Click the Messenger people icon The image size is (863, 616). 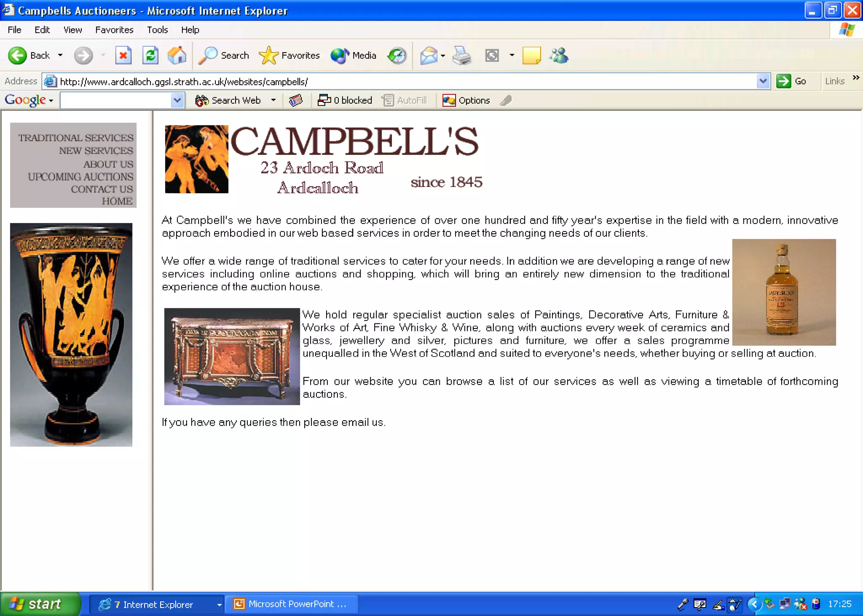(x=559, y=56)
